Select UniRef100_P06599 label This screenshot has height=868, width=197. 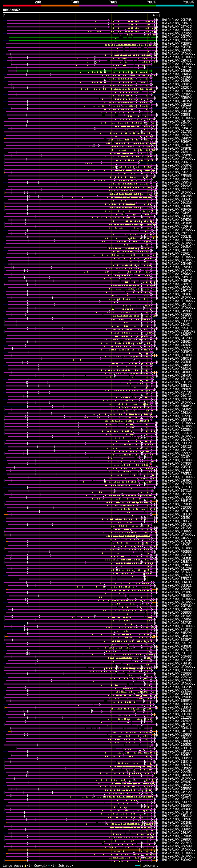click(x=177, y=846)
